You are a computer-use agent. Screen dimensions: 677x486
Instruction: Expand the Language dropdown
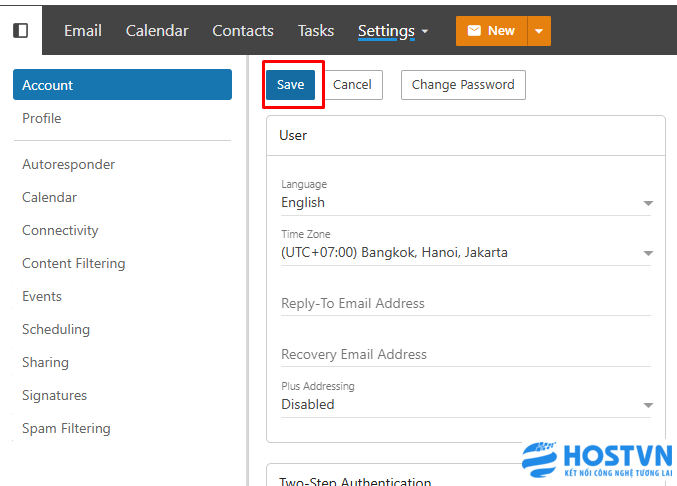pyautogui.click(x=466, y=203)
